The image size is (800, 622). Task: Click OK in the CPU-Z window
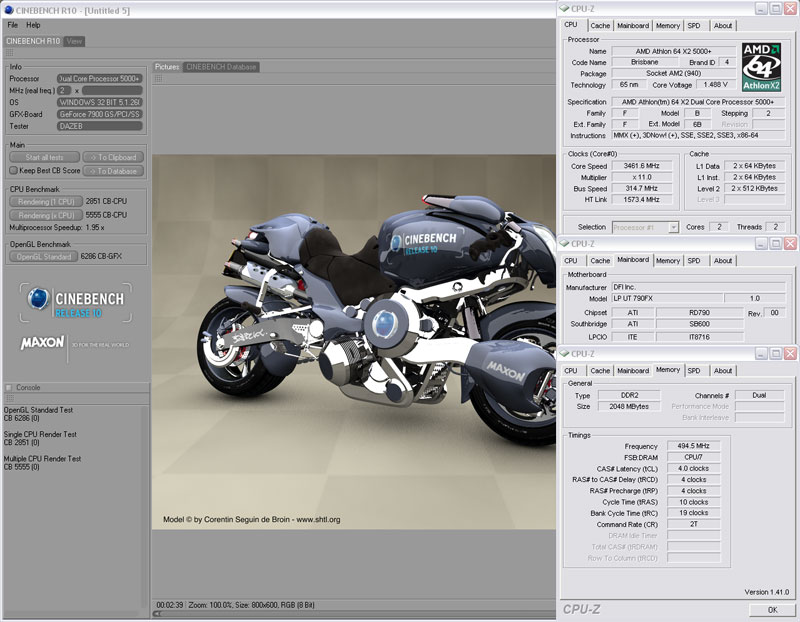(772, 609)
